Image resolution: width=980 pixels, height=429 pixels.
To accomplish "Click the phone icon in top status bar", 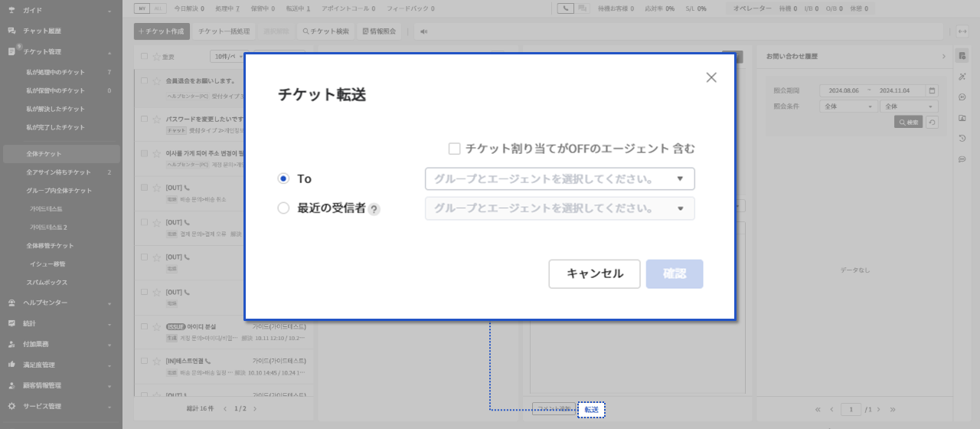I will 565,8.
